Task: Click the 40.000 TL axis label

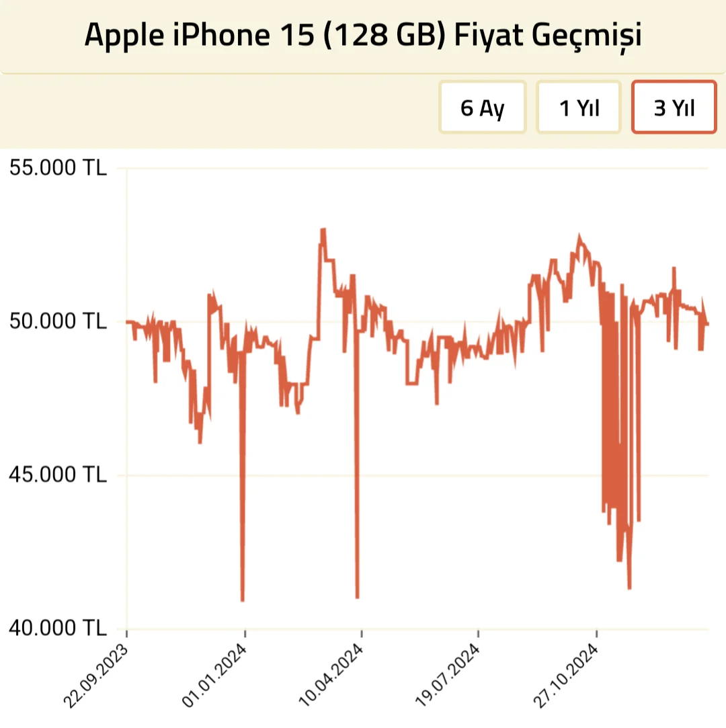Action: tap(57, 628)
